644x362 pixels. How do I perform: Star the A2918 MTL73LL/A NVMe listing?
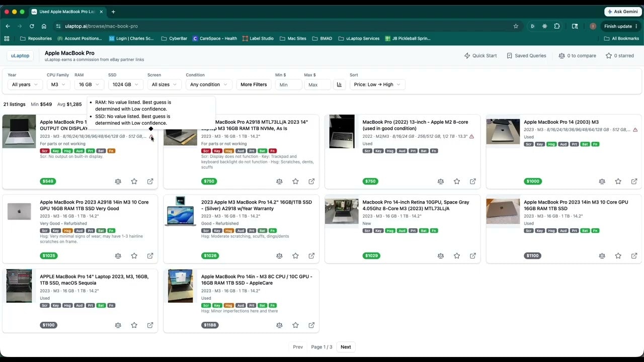pyautogui.click(x=295, y=182)
